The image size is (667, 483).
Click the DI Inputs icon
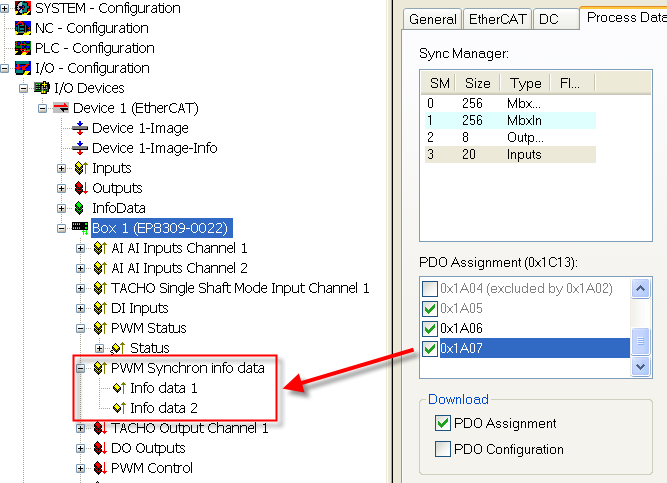(100, 308)
